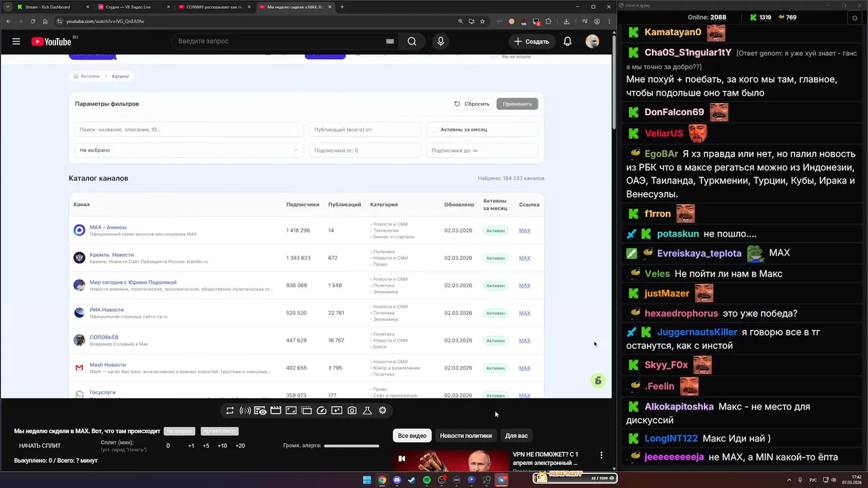Add +1 minute to the split
This screenshot has height=488, width=868.
191,446
